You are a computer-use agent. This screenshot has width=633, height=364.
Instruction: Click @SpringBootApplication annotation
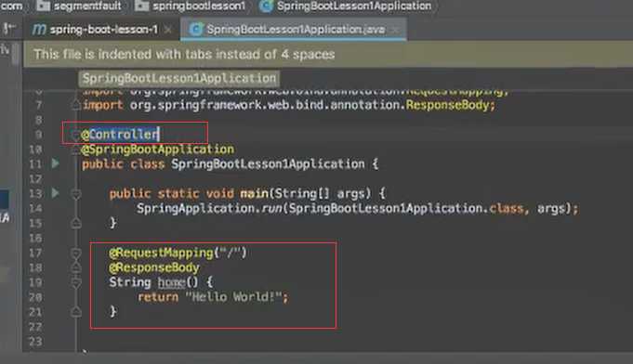(x=158, y=149)
